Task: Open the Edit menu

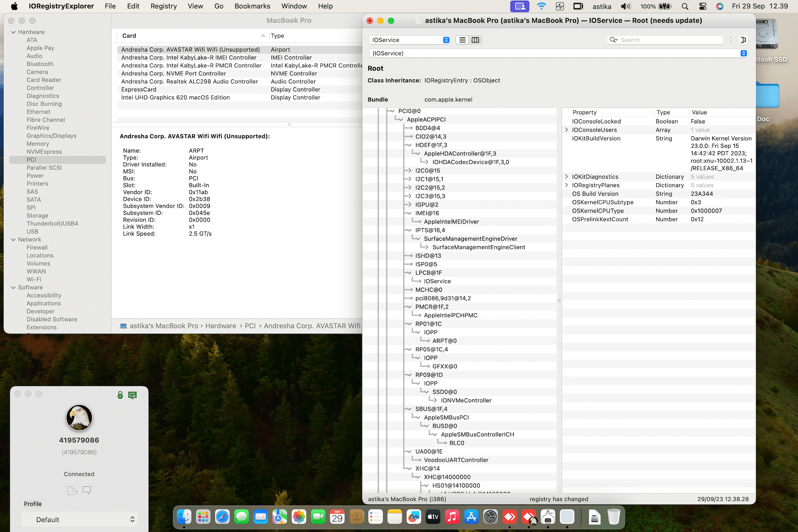Action: [133, 6]
